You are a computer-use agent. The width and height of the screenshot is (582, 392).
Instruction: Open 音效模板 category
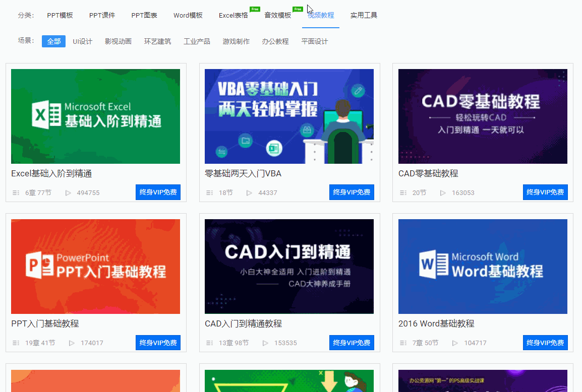click(x=278, y=15)
